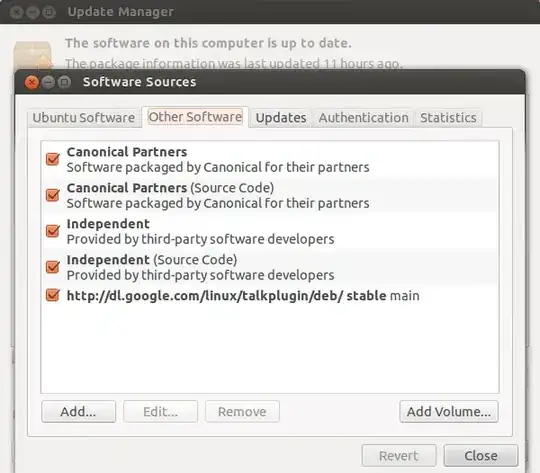Select 'Independent' row title text
The width and height of the screenshot is (540, 473).
[x=108, y=224]
